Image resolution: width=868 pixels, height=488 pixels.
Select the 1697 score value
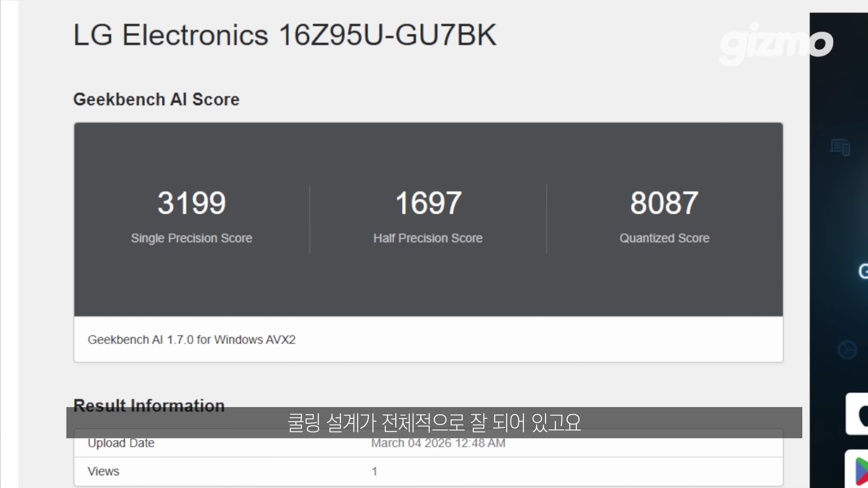(428, 203)
